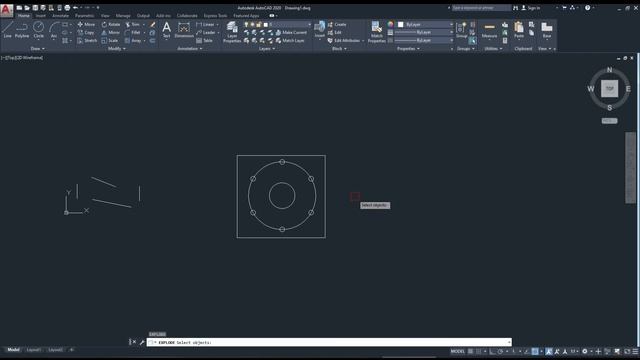The height and width of the screenshot is (360, 640).
Task: Toggle grid display in status bar
Action: click(x=471, y=351)
